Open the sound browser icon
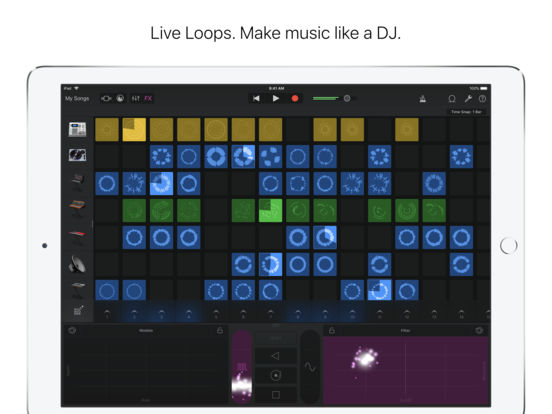552x414 pixels. click(120, 99)
